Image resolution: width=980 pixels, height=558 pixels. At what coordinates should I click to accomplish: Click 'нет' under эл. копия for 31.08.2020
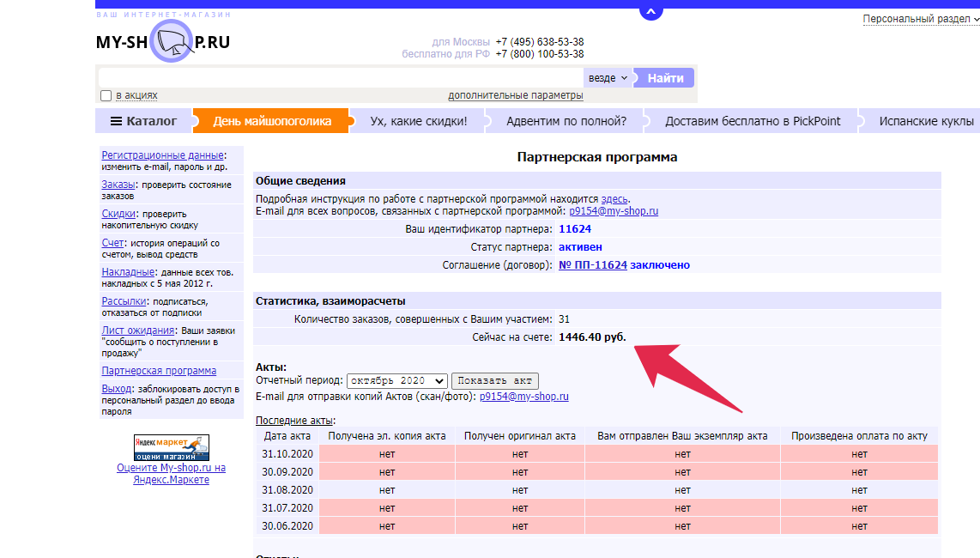387,490
